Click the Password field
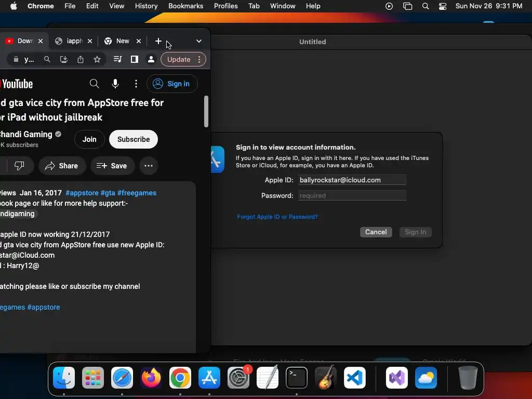This screenshot has height=399, width=532. tap(352, 195)
